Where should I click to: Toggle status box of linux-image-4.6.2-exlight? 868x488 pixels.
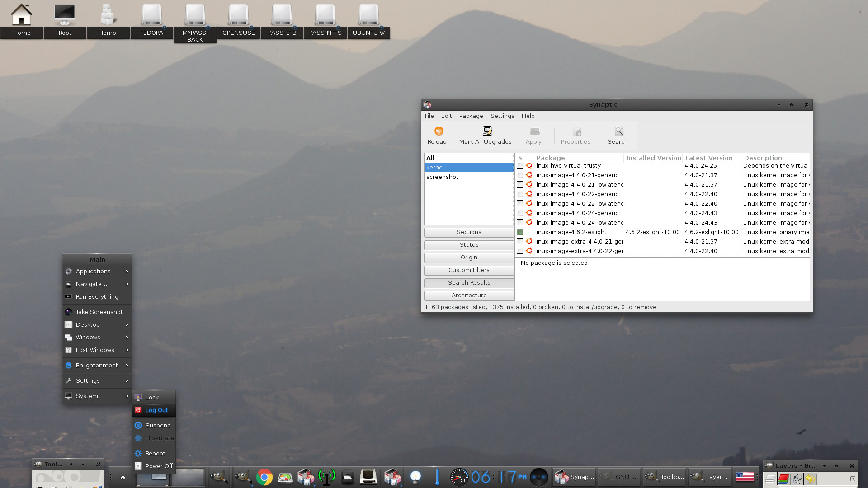(x=520, y=232)
